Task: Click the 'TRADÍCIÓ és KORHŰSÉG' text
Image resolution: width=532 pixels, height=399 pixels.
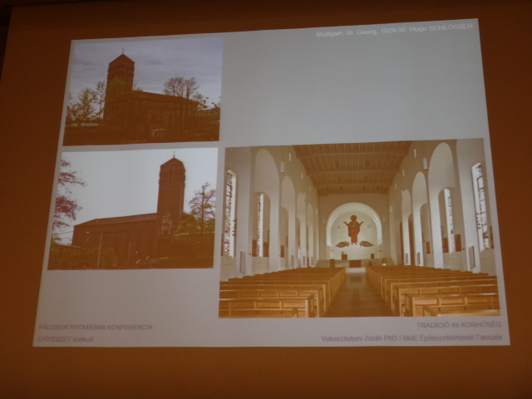Action: 459,325
